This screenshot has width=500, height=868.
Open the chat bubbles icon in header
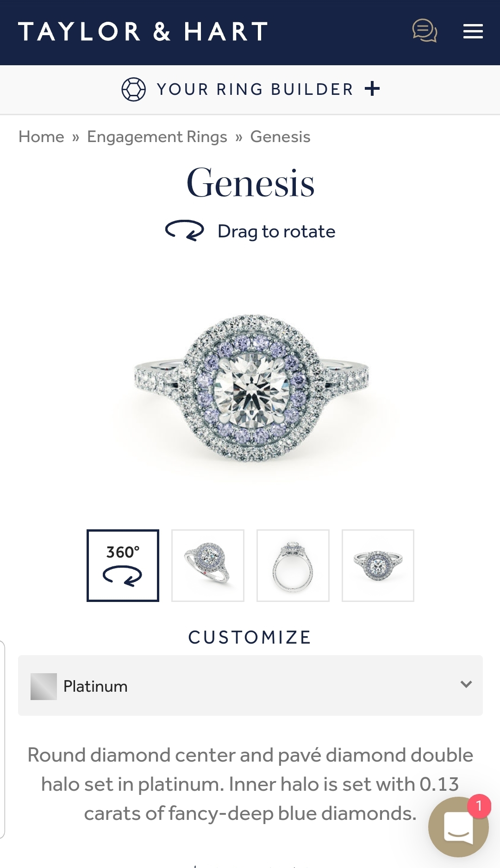coord(425,31)
